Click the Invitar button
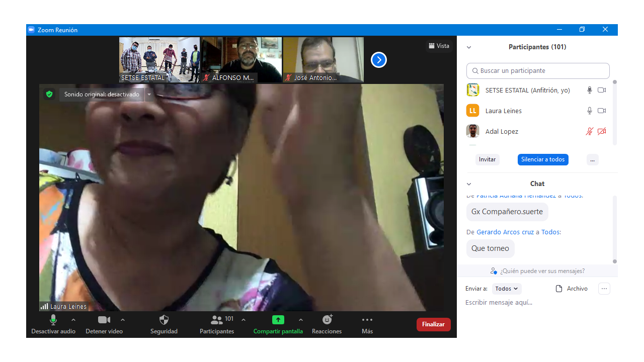644x362 pixels. [487, 159]
